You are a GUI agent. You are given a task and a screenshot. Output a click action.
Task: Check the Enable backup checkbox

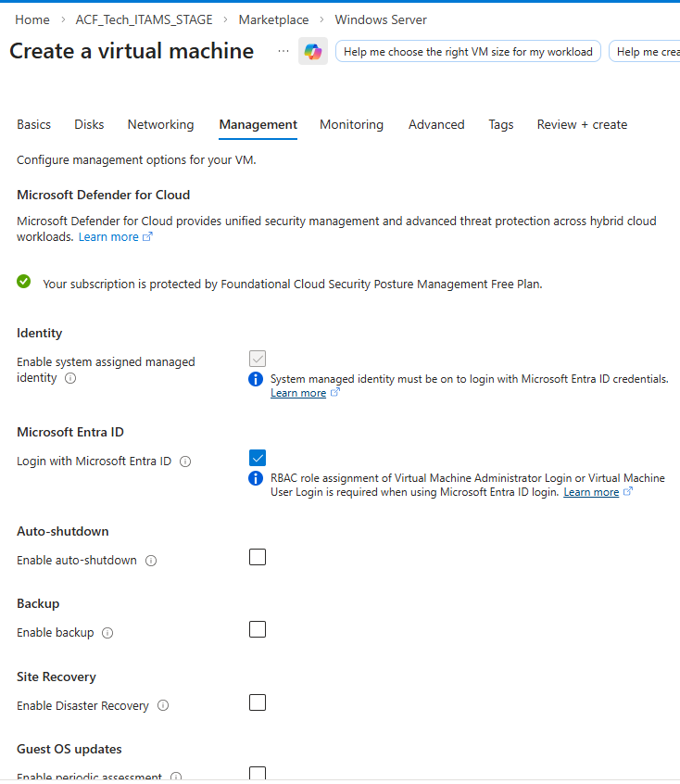point(258,629)
